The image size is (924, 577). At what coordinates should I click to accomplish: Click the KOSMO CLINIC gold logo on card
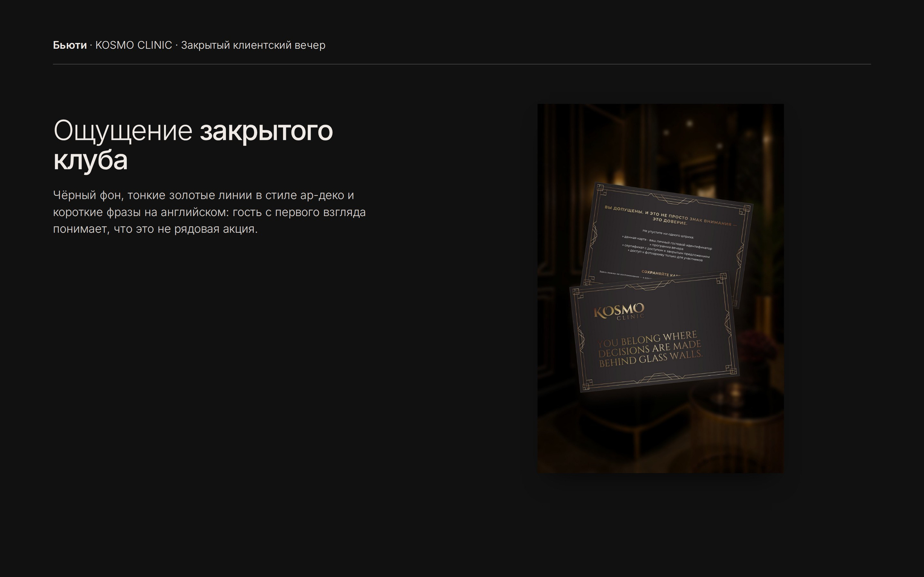pyautogui.click(x=619, y=311)
